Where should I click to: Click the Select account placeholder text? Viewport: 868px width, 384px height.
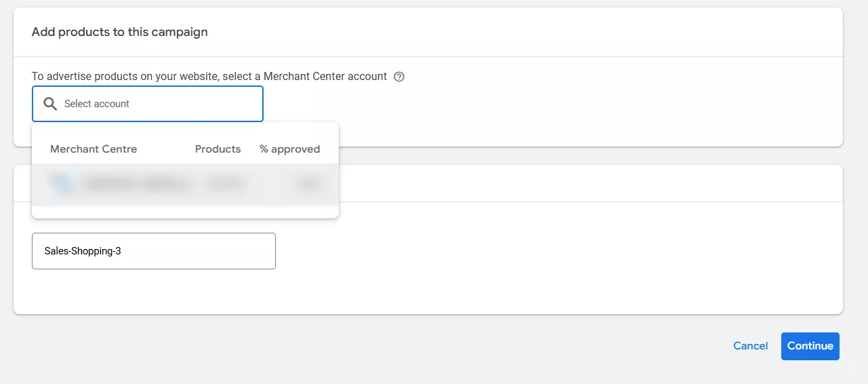[x=97, y=104]
